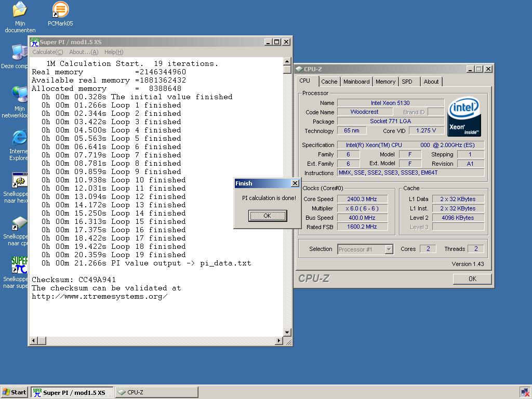The image size is (532, 399).
Task: Minimize the CPU-Z window
Action: 470,69
